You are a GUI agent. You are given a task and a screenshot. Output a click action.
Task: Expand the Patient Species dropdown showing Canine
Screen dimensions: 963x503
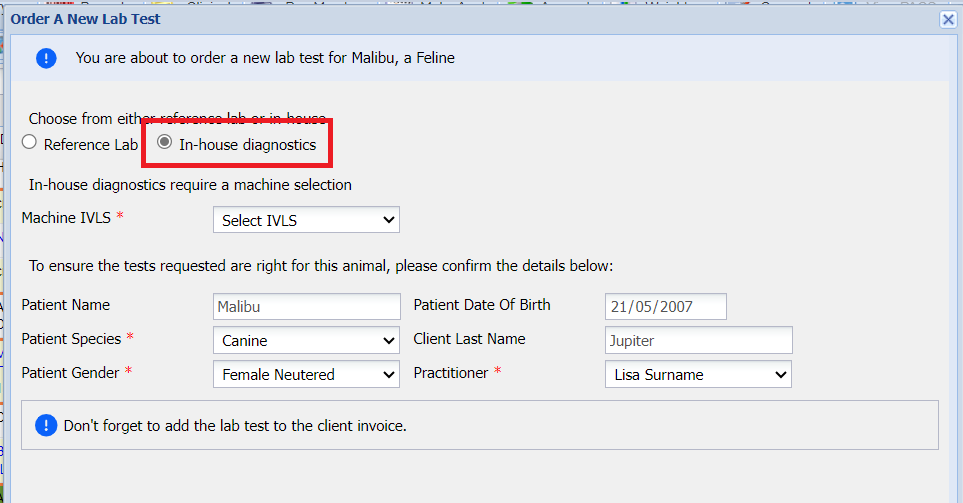306,341
